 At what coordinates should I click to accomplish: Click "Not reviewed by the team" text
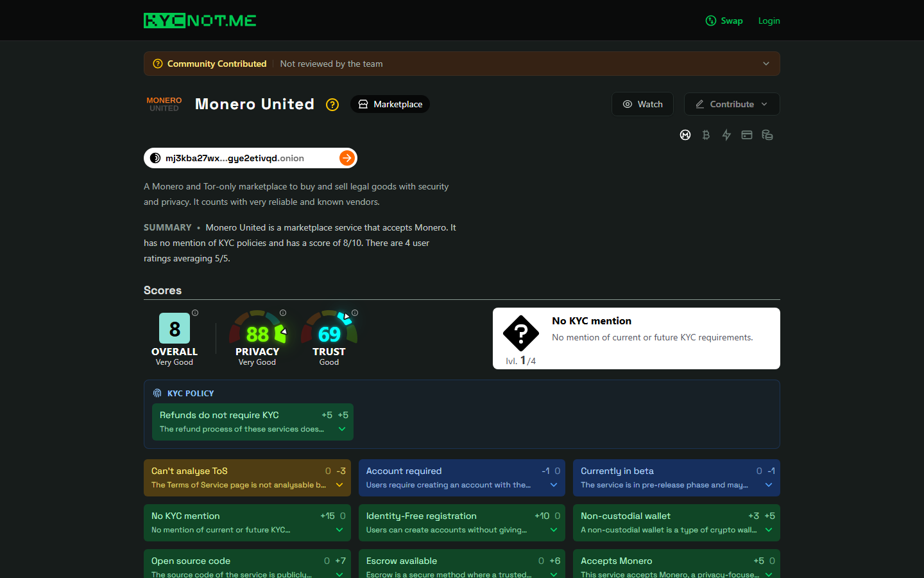point(331,64)
